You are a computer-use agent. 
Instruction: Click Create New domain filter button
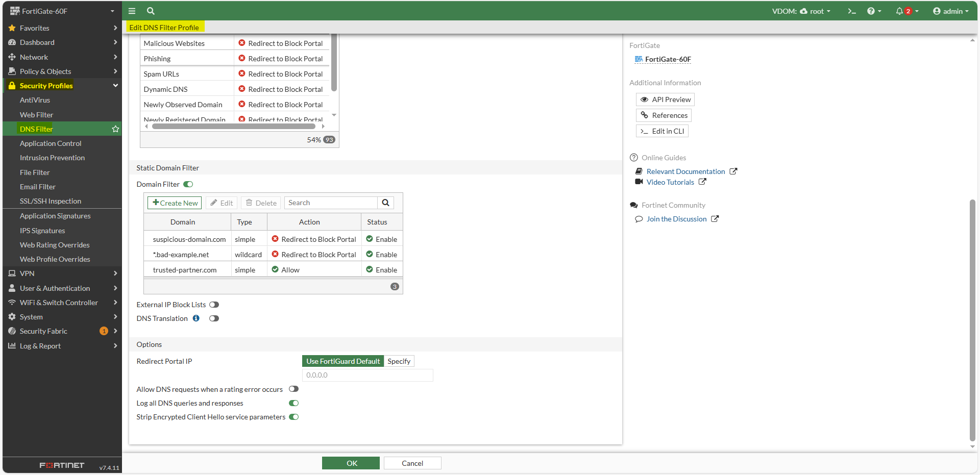tap(175, 203)
